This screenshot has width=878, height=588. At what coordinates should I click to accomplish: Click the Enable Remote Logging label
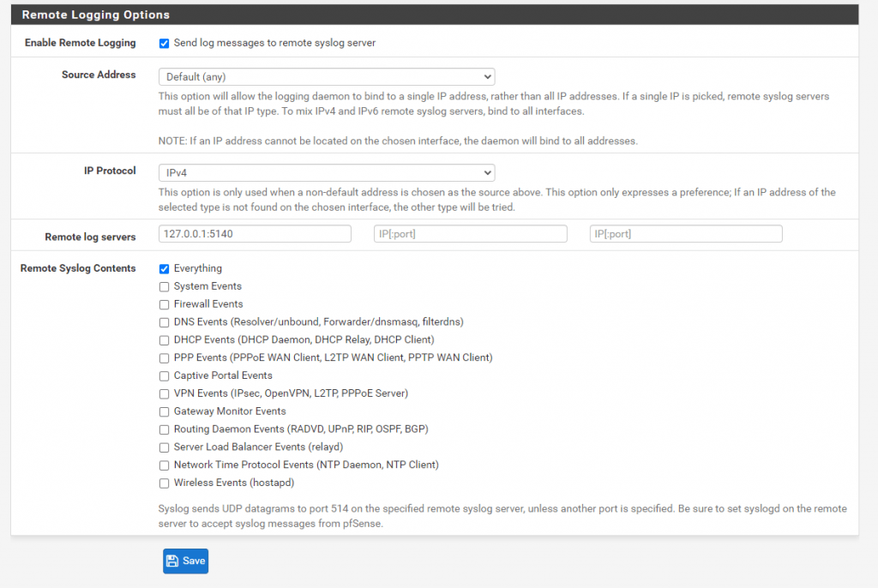tap(80, 43)
